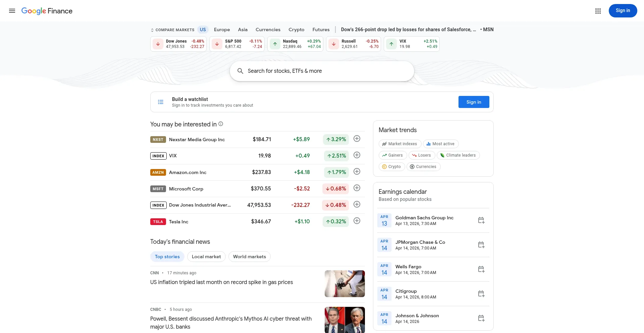
Task: Expand the Compare Markets selector
Action: tap(172, 30)
